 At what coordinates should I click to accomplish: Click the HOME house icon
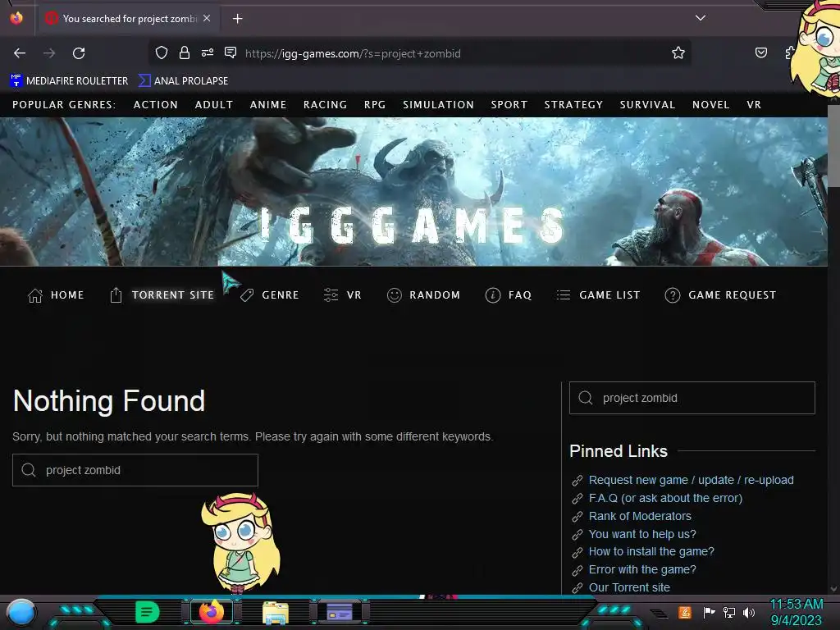(x=35, y=295)
